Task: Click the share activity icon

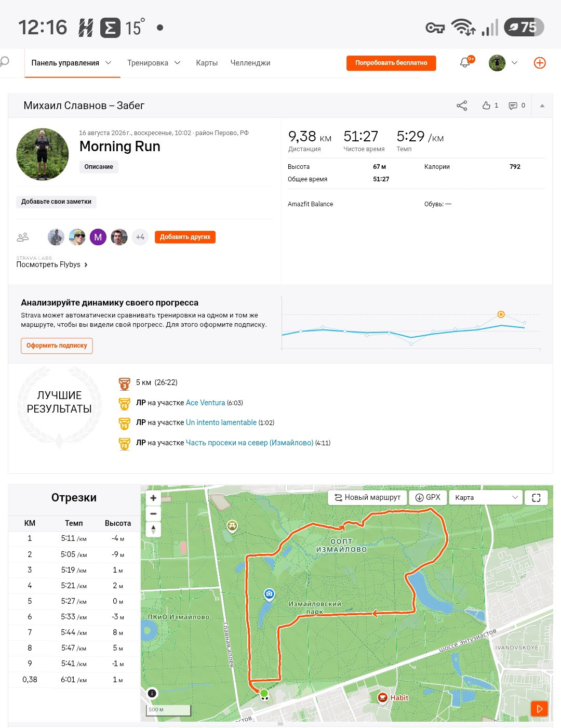Action: 462,105
